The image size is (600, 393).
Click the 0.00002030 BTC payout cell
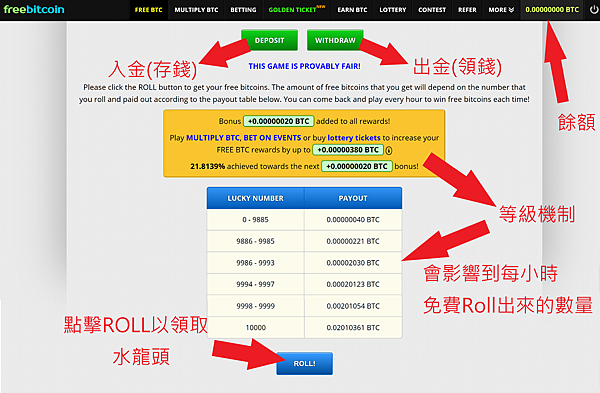[x=353, y=263]
